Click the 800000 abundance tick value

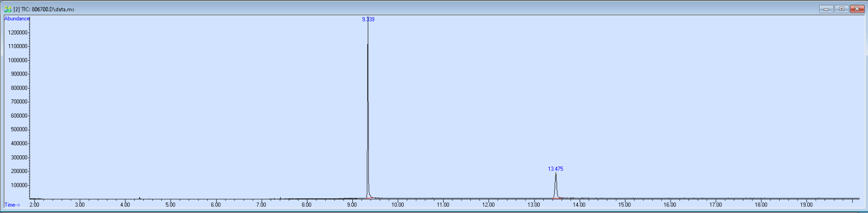pos(19,88)
